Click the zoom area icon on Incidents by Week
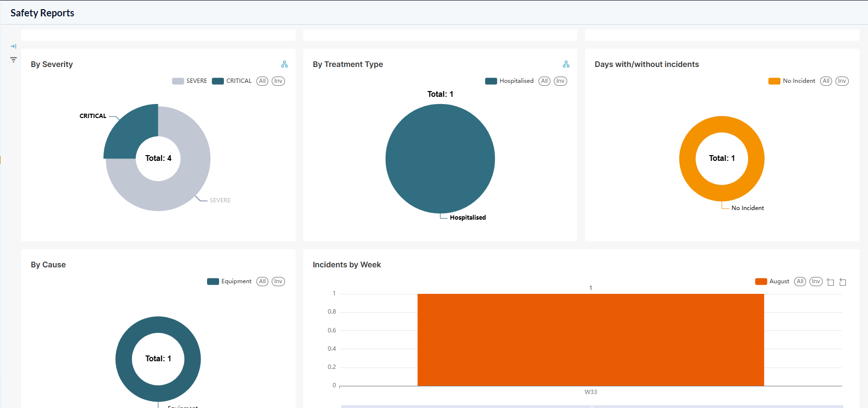868x408 pixels. (x=830, y=282)
